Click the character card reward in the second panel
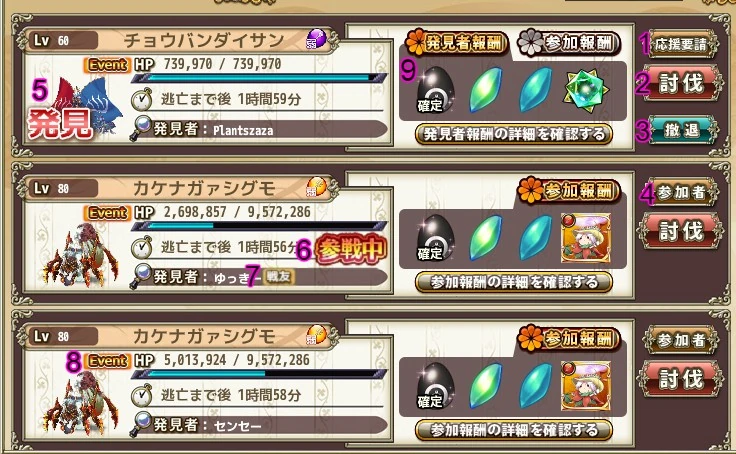The width and height of the screenshot is (736, 454). click(x=586, y=237)
